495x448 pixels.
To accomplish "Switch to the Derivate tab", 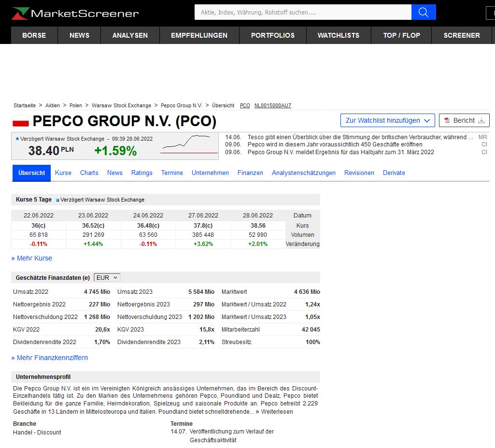I will point(394,173).
